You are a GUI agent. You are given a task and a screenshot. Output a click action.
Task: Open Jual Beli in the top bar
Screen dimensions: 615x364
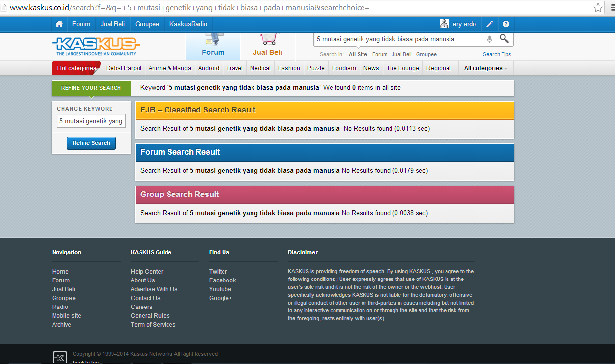pyautogui.click(x=112, y=24)
